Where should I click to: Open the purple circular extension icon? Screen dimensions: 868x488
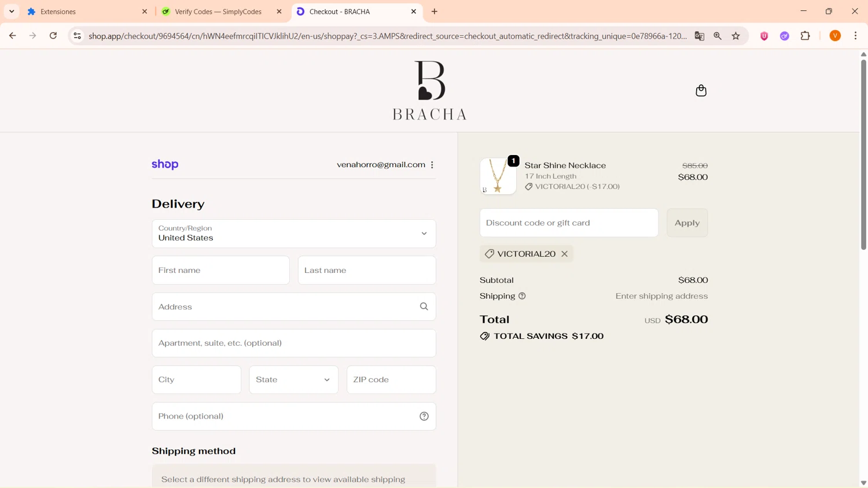tap(785, 36)
